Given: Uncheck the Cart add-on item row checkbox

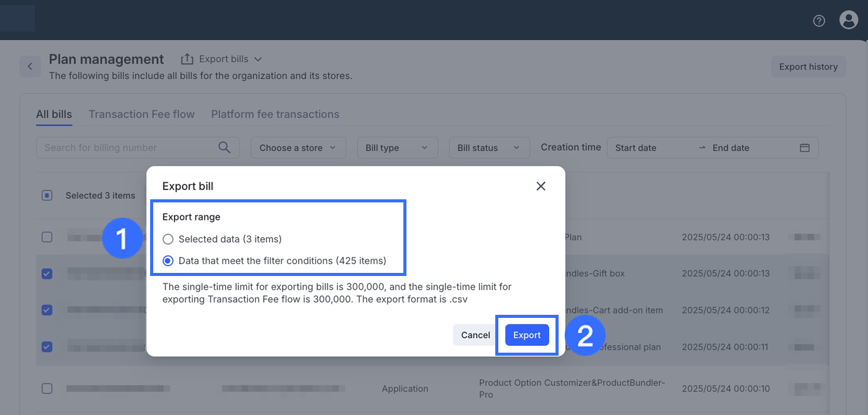Looking at the screenshot, I should pyautogui.click(x=47, y=310).
